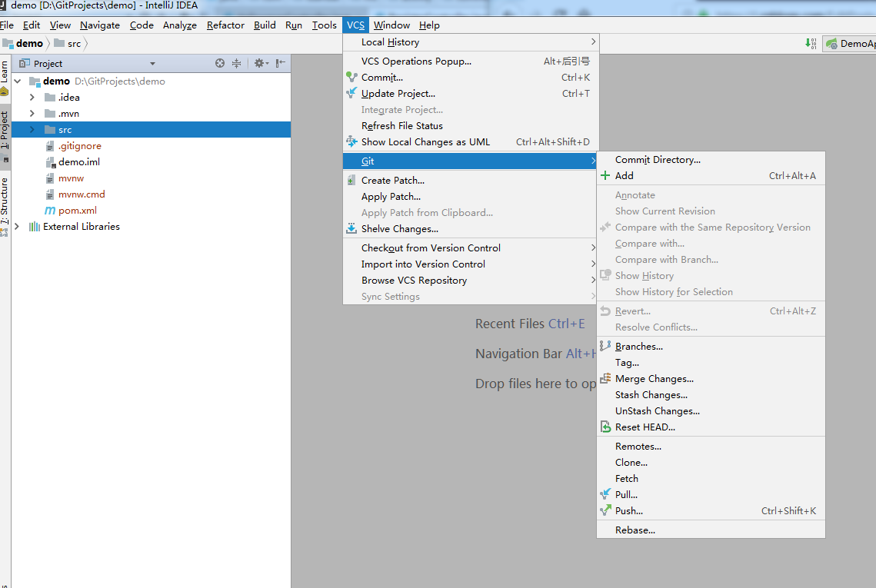876x588 pixels.
Task: Click the Pull icon in the Git submenu
Action: (x=605, y=494)
